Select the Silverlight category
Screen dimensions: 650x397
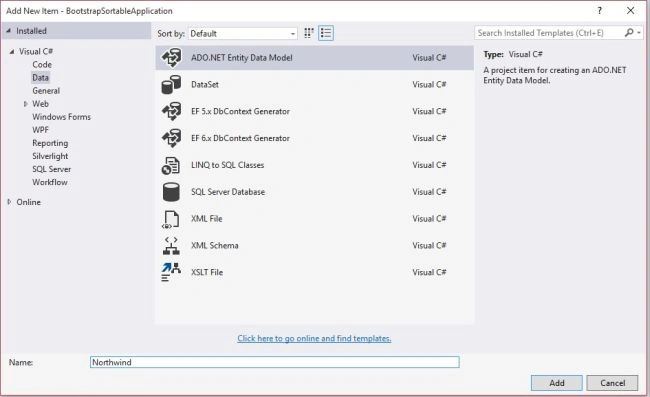[x=50, y=156]
